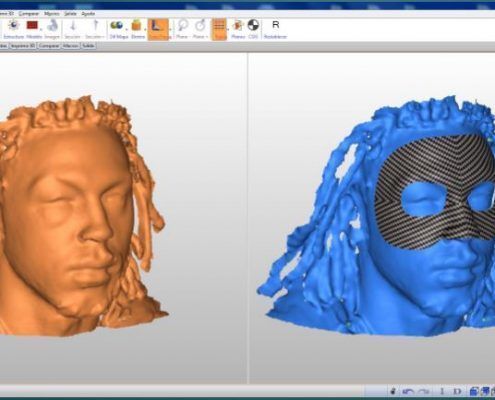
Task: Click the redo arrow in status bar
Action: coord(424,391)
